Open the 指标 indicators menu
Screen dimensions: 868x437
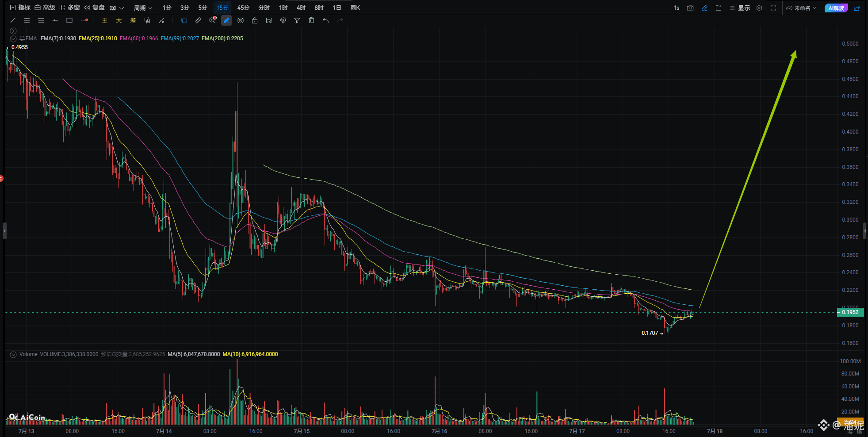click(x=20, y=8)
